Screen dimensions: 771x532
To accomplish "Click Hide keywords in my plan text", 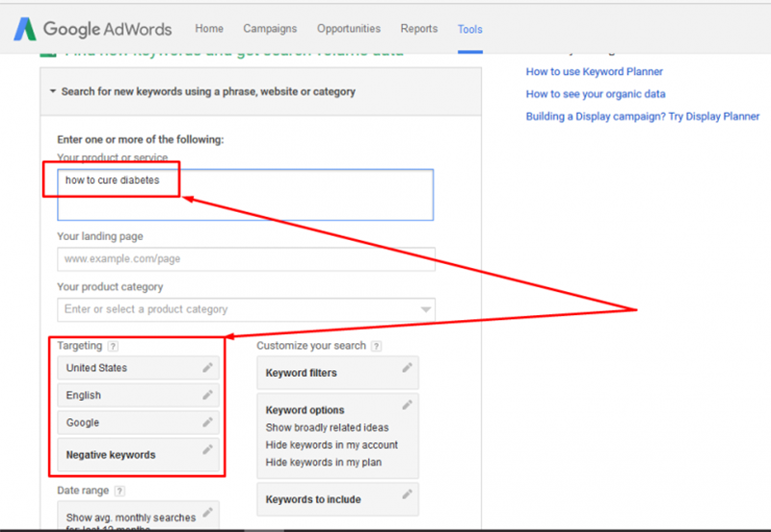I will 324,463.
